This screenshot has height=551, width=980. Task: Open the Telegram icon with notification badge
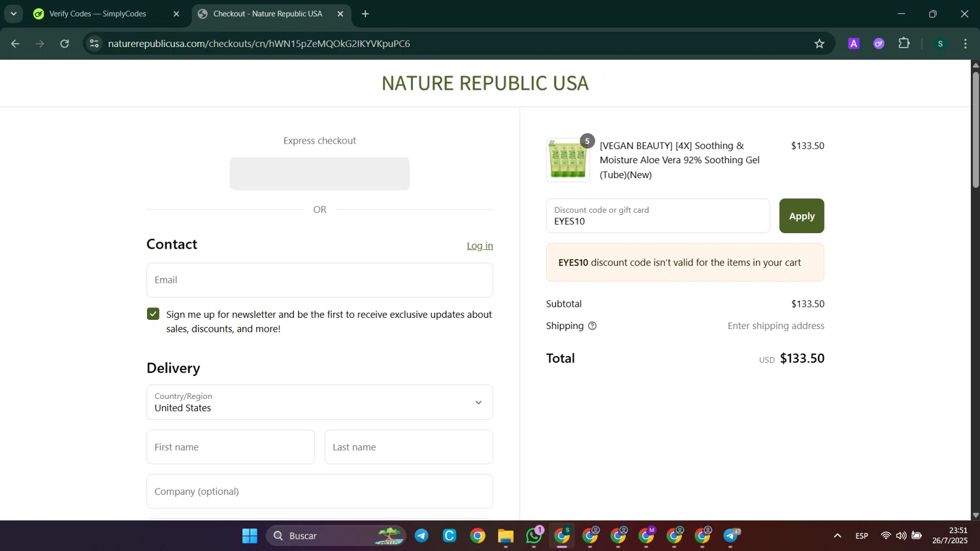(731, 536)
